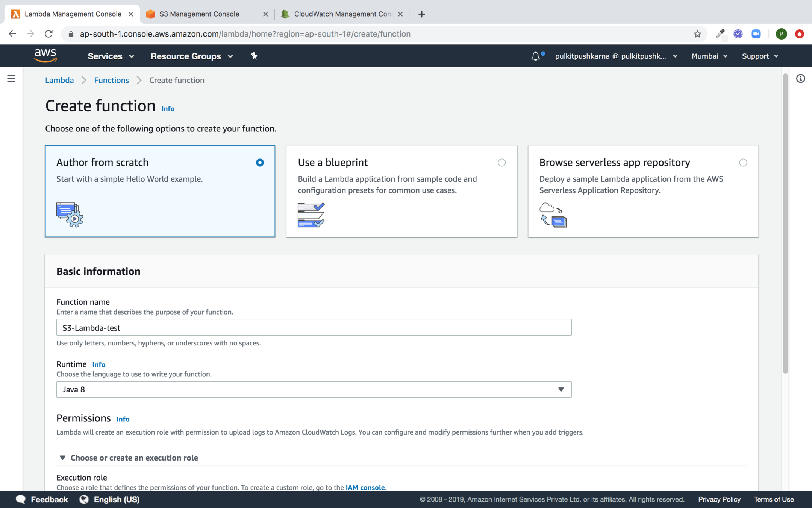Image resolution: width=812 pixels, height=508 pixels.
Task: Switch to the S3 Management Console tab
Action: point(199,14)
